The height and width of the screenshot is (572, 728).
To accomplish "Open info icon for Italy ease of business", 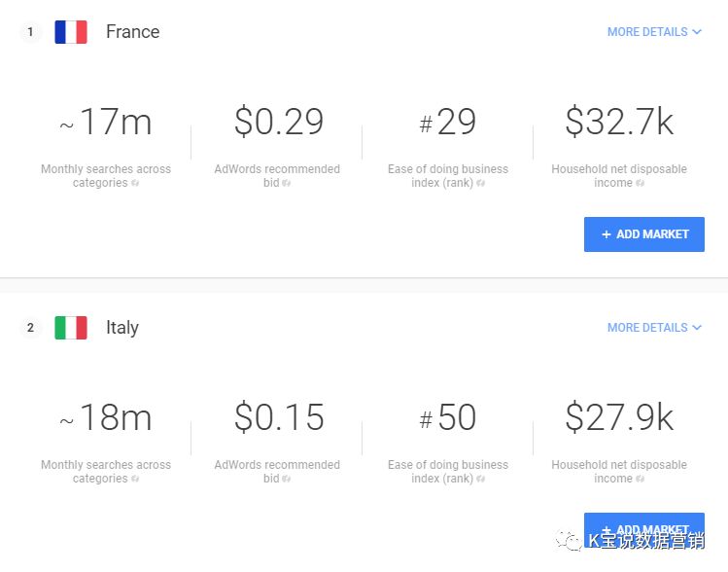I will point(480,479).
